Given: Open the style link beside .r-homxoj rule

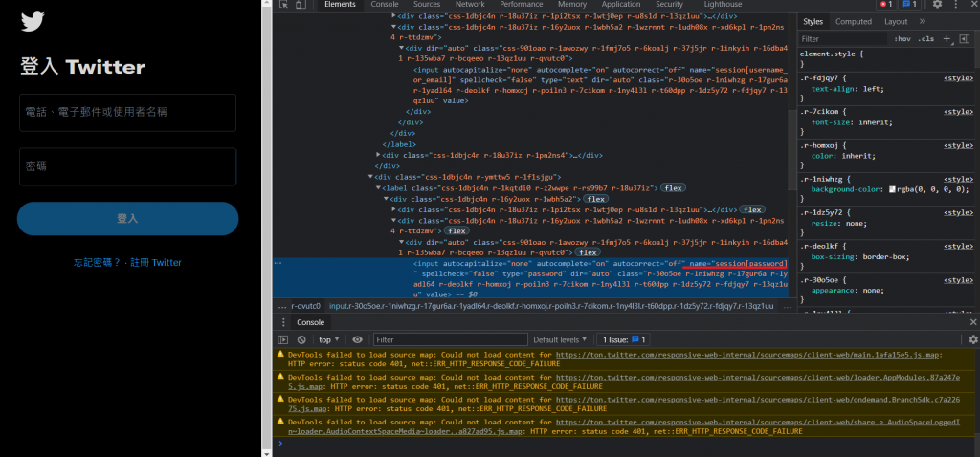Looking at the screenshot, I should click(x=958, y=145).
